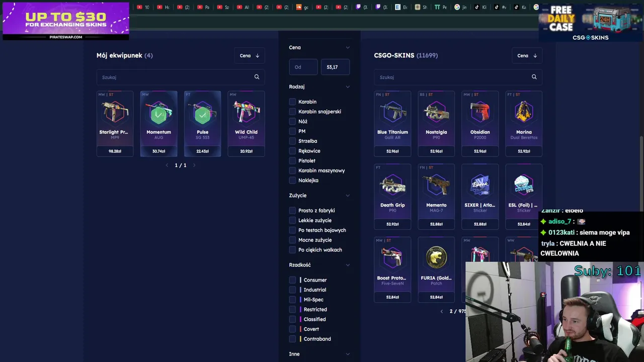This screenshot has height=362, width=644.
Task: Check the PM filter
Action: pyautogui.click(x=292, y=131)
